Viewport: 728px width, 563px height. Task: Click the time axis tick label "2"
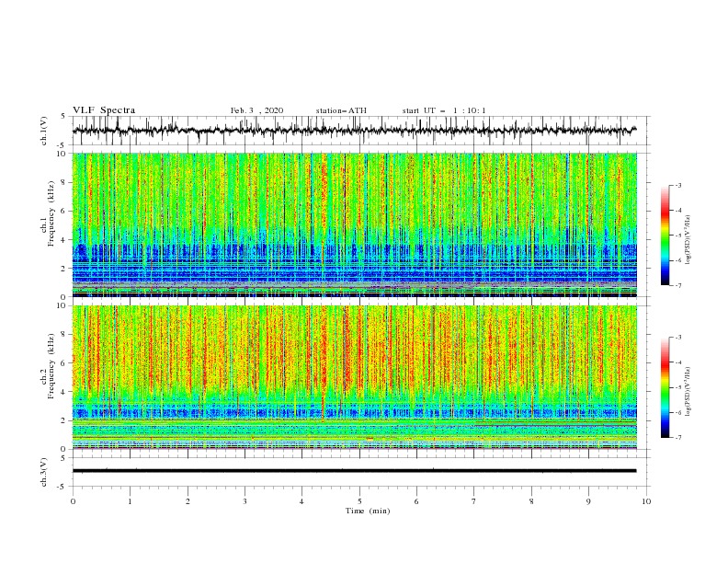pyautogui.click(x=188, y=501)
